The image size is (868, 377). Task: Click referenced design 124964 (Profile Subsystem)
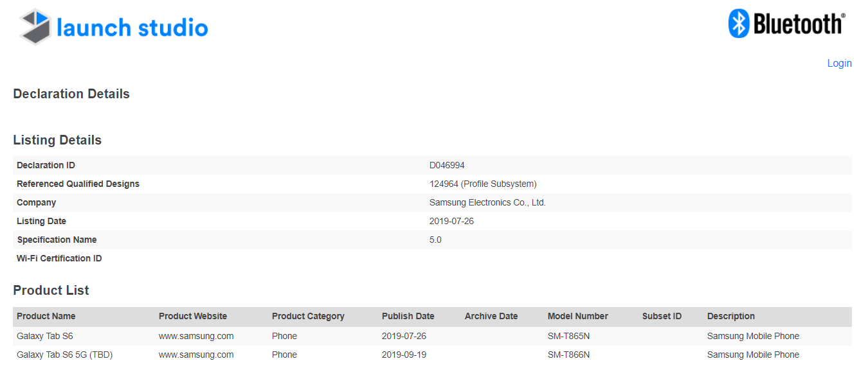click(x=483, y=184)
